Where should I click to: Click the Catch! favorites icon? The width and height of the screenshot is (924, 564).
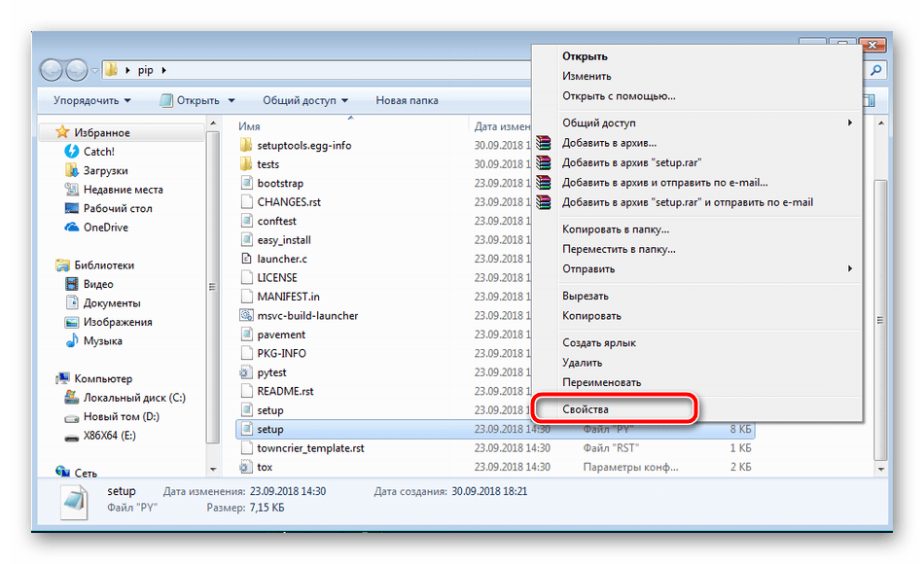71,152
